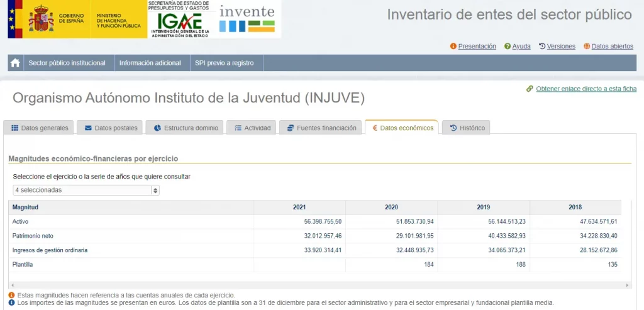Open the Presentación link

click(476, 47)
